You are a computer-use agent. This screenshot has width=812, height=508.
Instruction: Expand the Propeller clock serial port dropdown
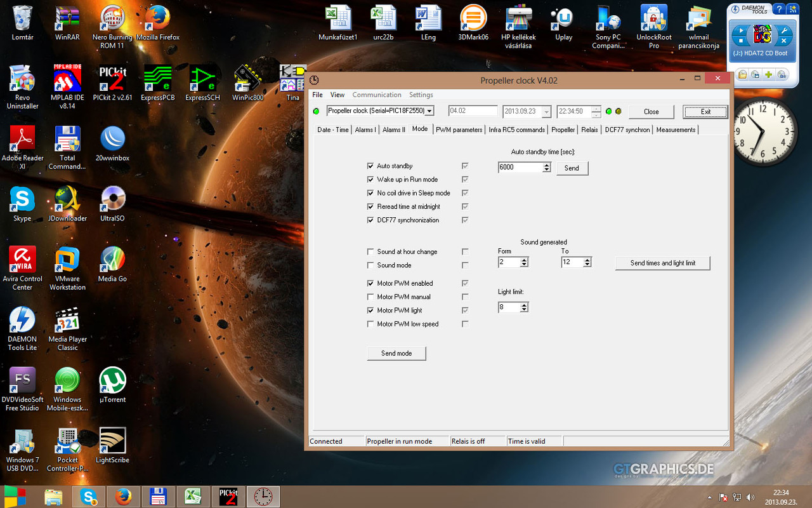tap(429, 111)
